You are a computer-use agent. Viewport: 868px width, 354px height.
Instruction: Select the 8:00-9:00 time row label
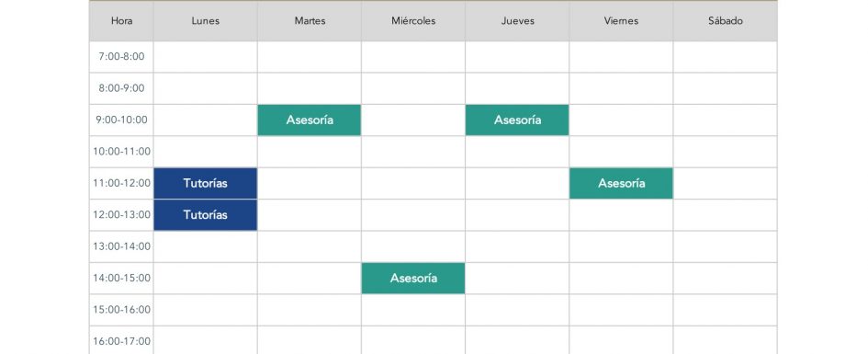click(121, 88)
